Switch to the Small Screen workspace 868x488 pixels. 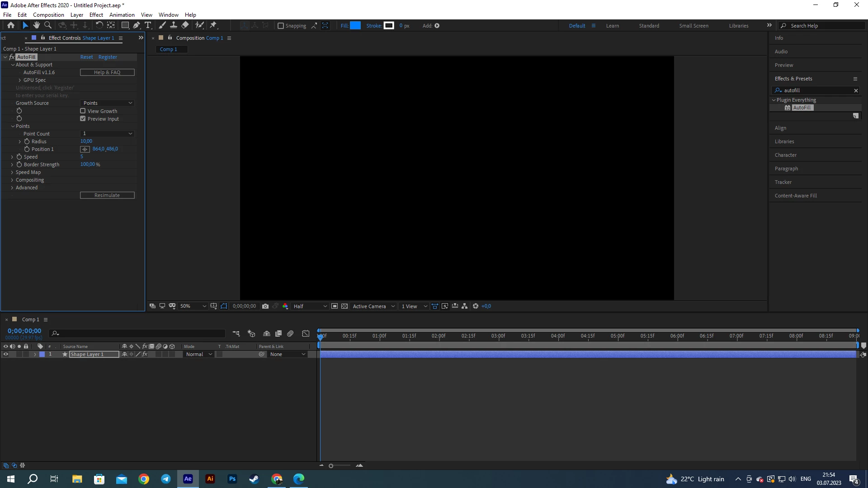click(693, 26)
